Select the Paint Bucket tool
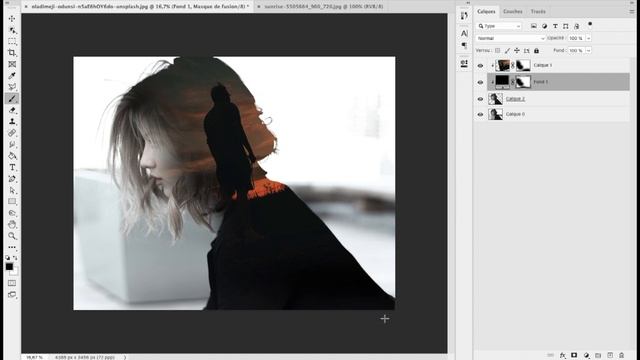This screenshot has width=640, height=360. pos(12,156)
